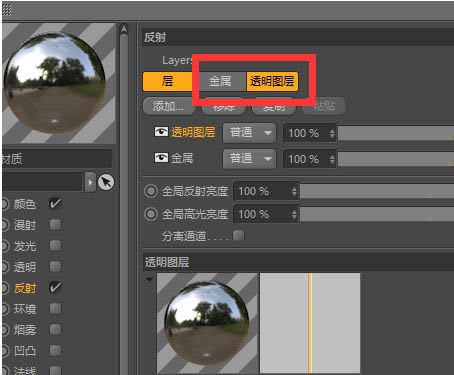Click the 全局反射亮度 animation radio dot
454x375 pixels.
click(x=151, y=191)
